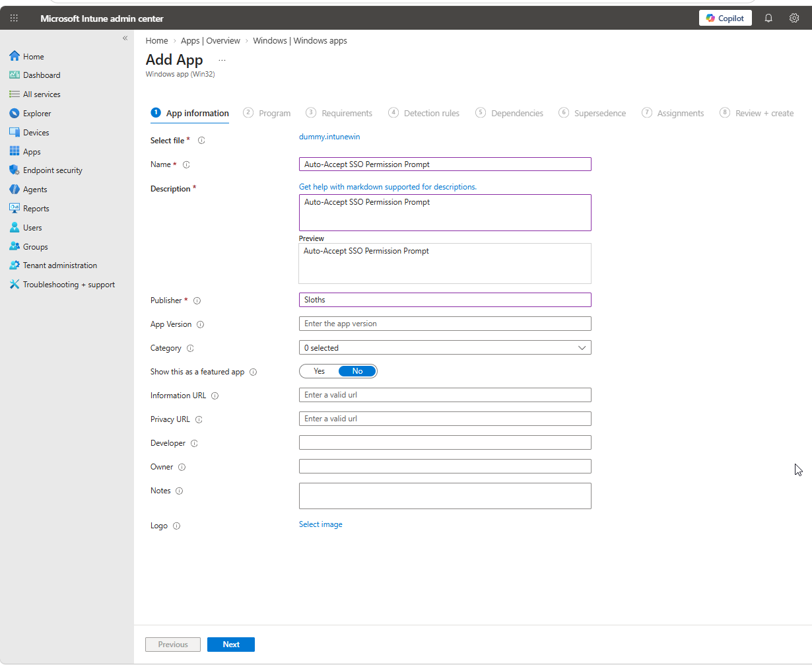
Task: Show info tooltip for Category
Action: (x=190, y=349)
